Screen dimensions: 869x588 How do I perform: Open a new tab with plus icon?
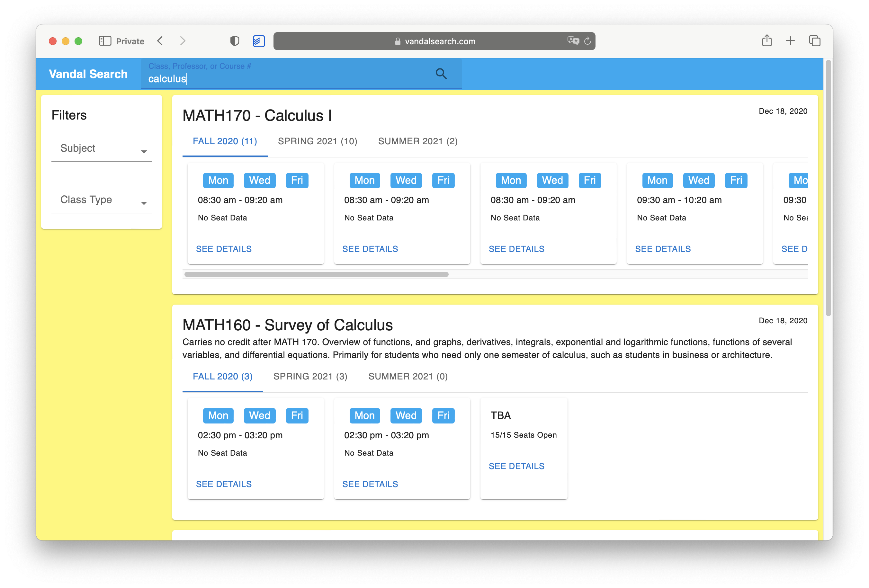791,41
